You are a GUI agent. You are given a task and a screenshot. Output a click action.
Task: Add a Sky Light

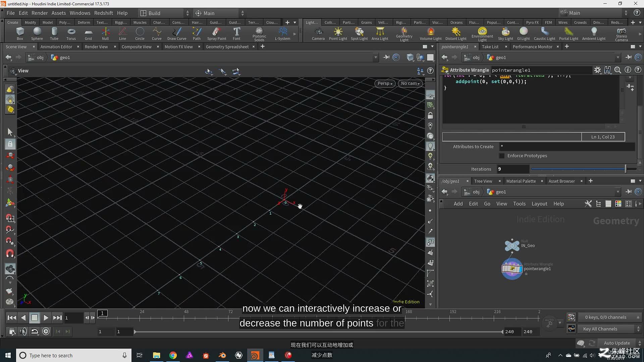(505, 34)
